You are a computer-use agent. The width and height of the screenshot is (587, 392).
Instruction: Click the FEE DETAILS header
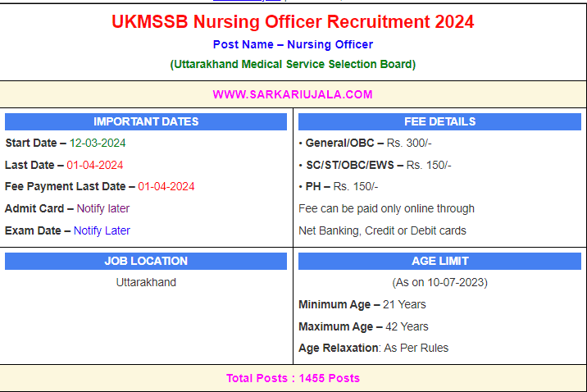[439, 121]
